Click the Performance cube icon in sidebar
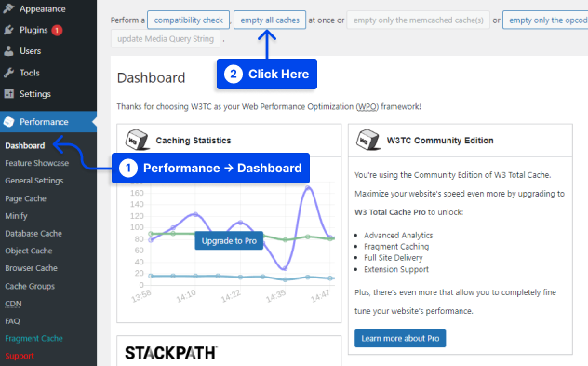 8,122
